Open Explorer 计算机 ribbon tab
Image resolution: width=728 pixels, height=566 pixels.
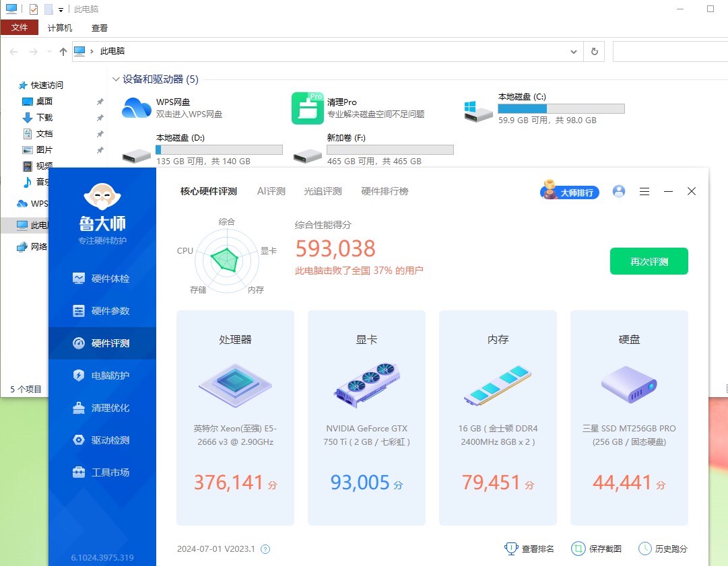tap(60, 28)
